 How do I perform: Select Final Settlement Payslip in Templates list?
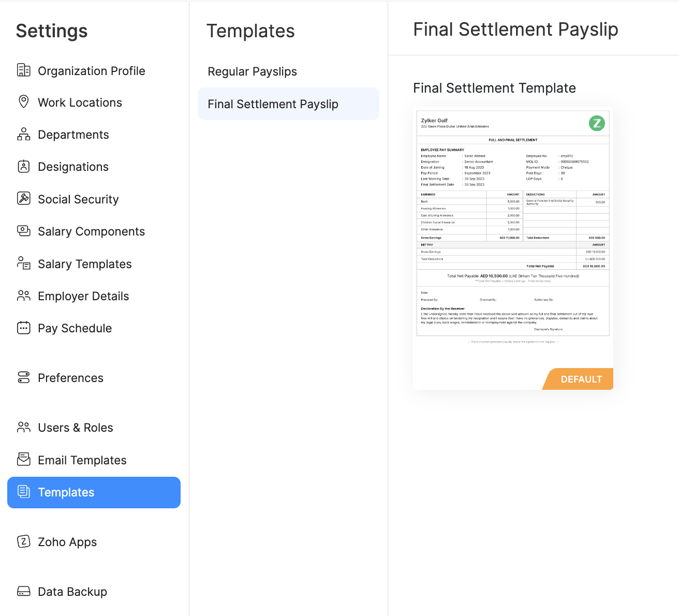(273, 104)
